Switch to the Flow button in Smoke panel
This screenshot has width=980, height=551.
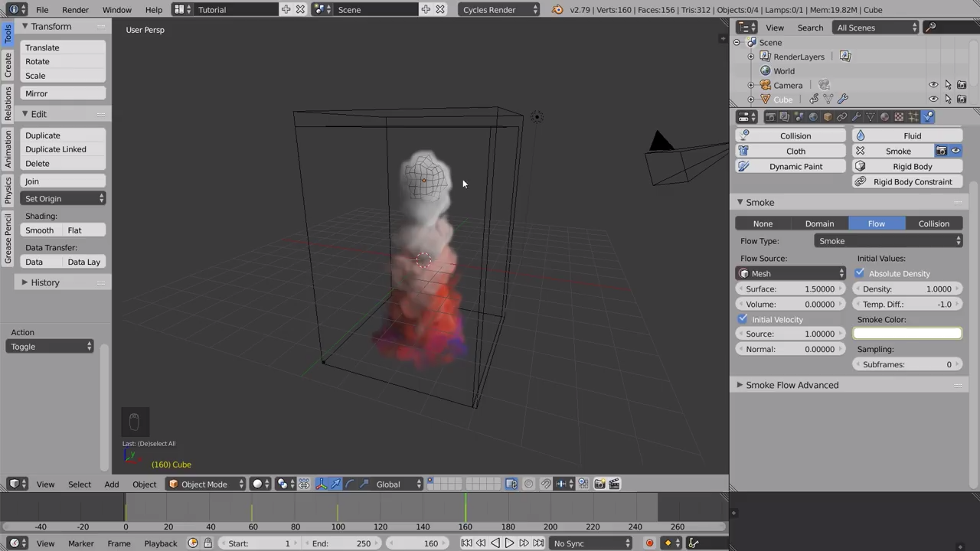click(876, 223)
